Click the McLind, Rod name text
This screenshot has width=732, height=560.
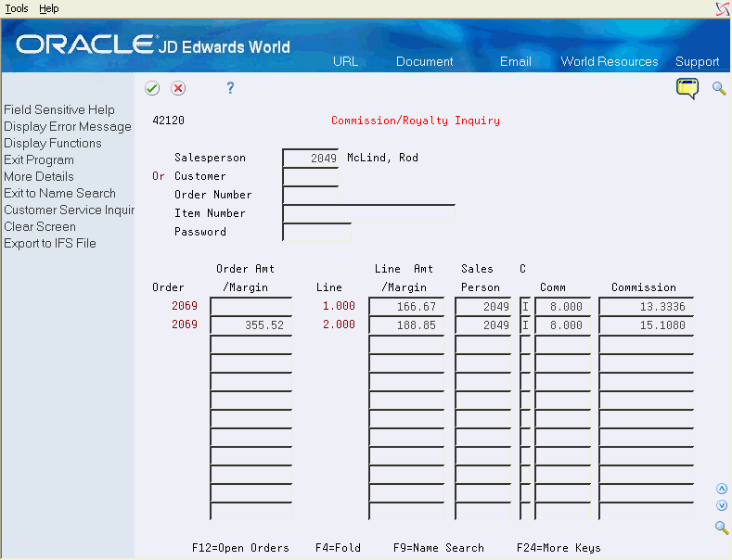[x=382, y=158]
